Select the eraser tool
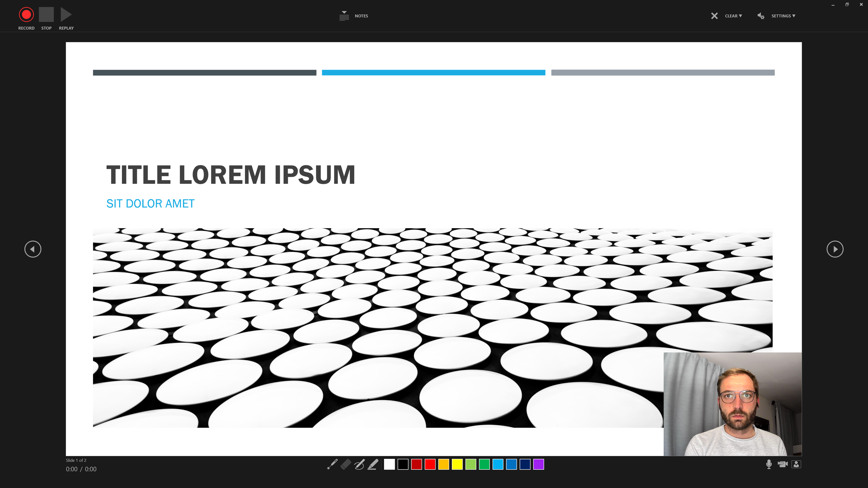The width and height of the screenshot is (868, 488). coord(346,464)
